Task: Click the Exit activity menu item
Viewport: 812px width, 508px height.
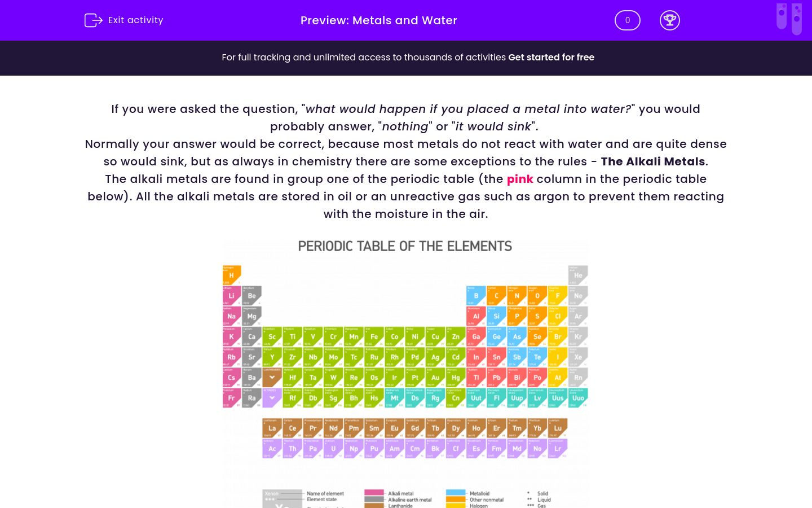Action: click(135, 20)
